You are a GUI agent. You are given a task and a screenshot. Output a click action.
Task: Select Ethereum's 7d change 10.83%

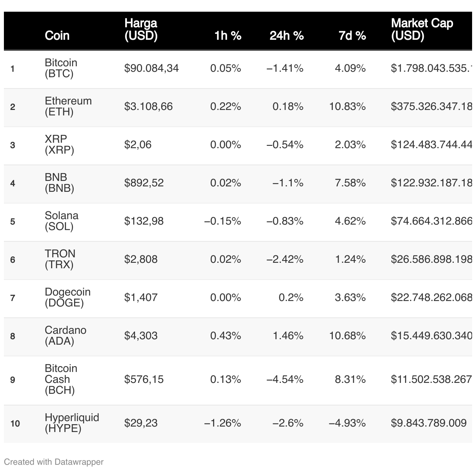(x=347, y=106)
